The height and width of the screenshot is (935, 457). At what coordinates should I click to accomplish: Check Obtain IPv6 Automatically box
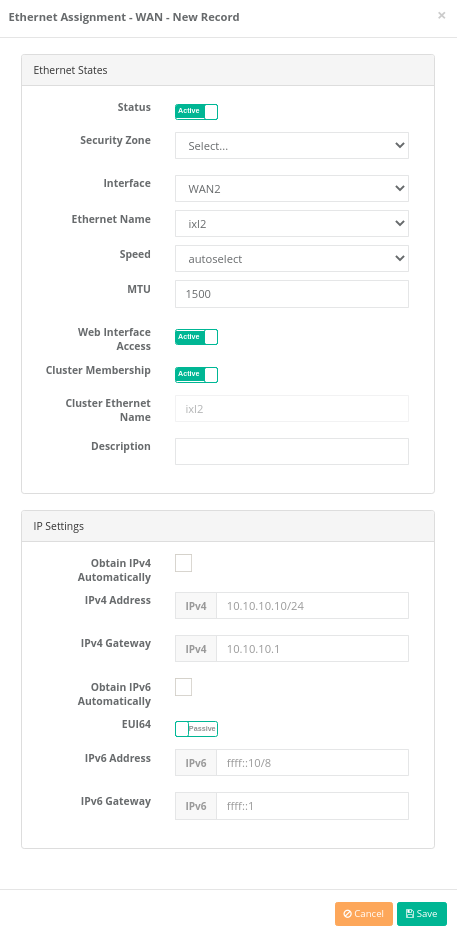tap(183, 687)
